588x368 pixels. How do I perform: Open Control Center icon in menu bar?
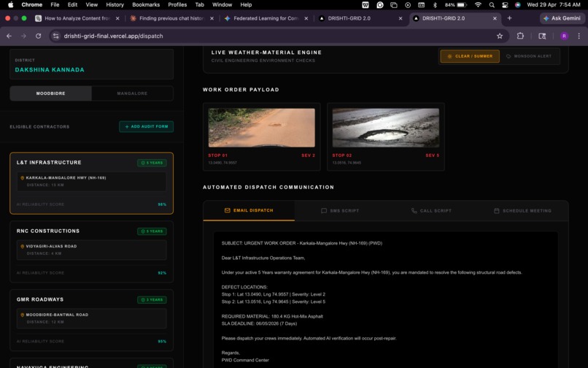click(x=505, y=5)
